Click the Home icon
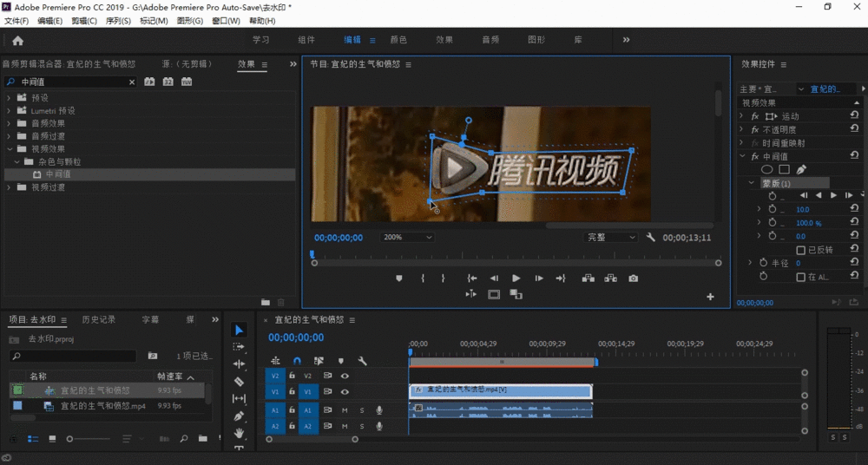868x465 pixels. pyautogui.click(x=17, y=41)
